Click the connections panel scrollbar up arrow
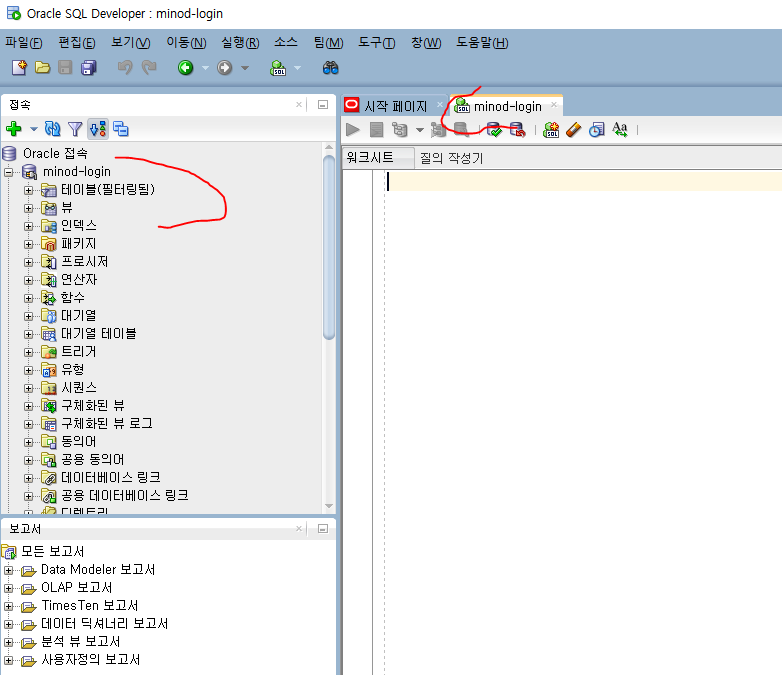The width and height of the screenshot is (782, 675). 329,147
